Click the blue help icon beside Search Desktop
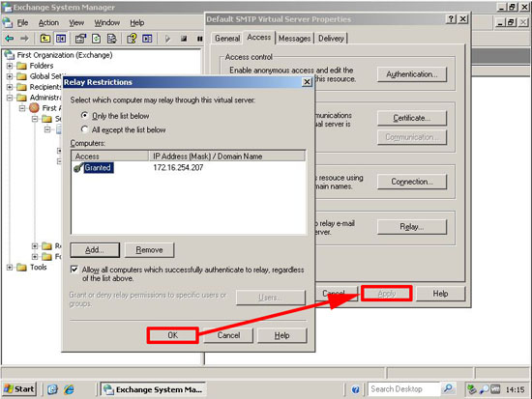532x399 pixels. click(355, 389)
